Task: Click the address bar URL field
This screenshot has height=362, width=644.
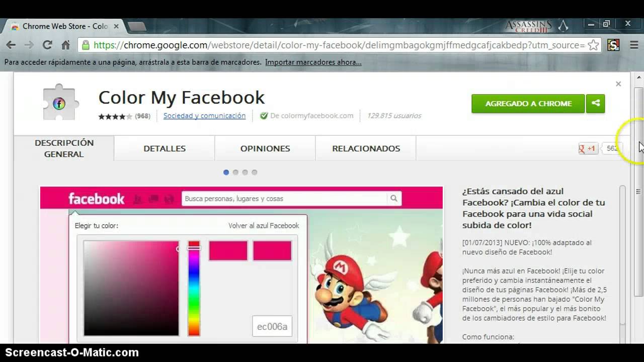Action: pos(339,45)
